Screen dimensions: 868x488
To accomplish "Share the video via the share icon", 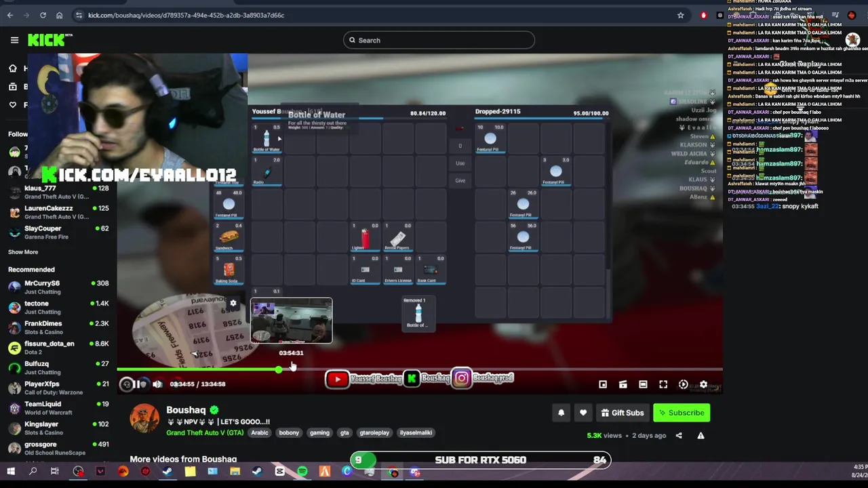I will pyautogui.click(x=679, y=436).
